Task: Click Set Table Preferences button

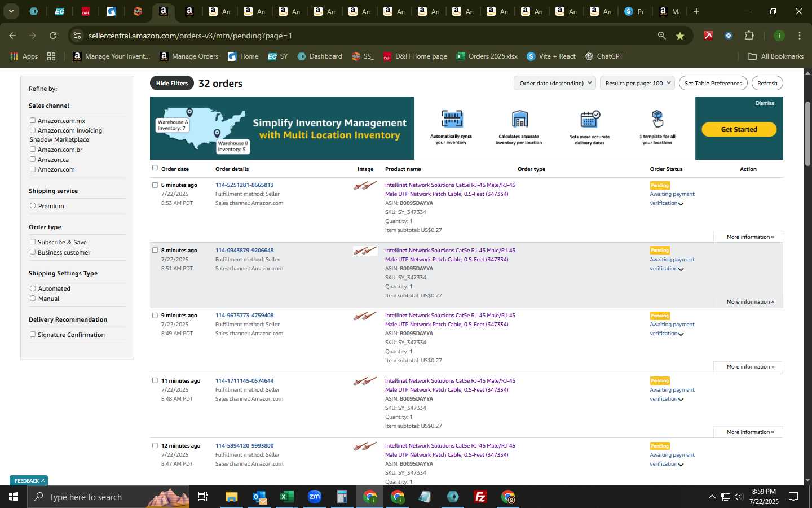Action: [x=713, y=83]
